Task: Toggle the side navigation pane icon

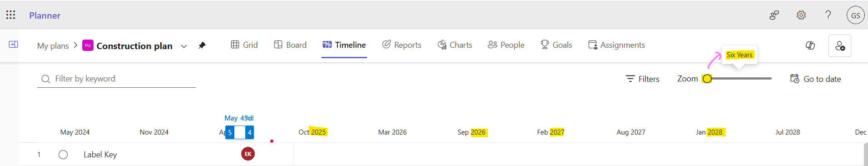Action: (x=14, y=45)
